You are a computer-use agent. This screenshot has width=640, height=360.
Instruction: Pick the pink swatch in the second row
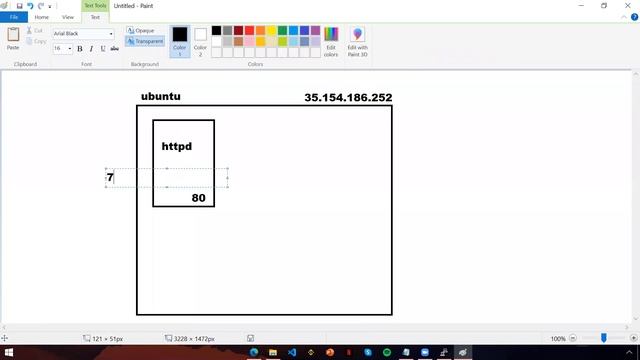point(249,41)
